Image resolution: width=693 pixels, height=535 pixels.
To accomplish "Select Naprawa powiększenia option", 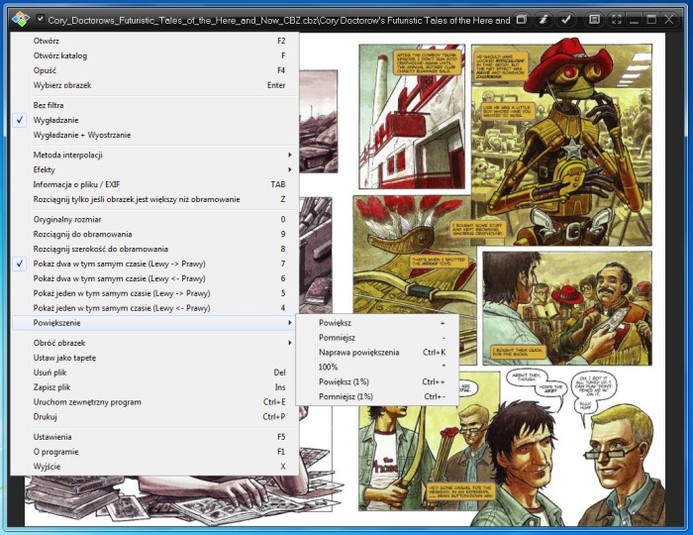I will (x=377, y=353).
